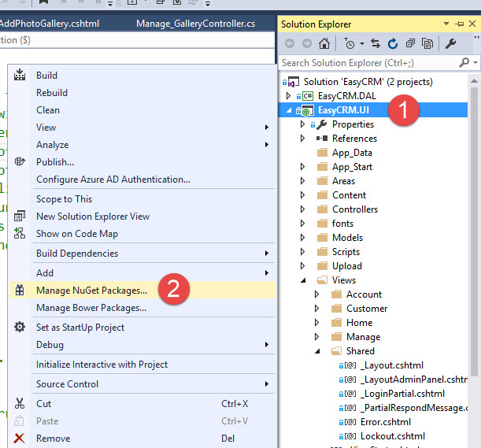Viewport: 481px width, 448px height.
Task: Click the search magnifier icon
Action: pos(464,63)
